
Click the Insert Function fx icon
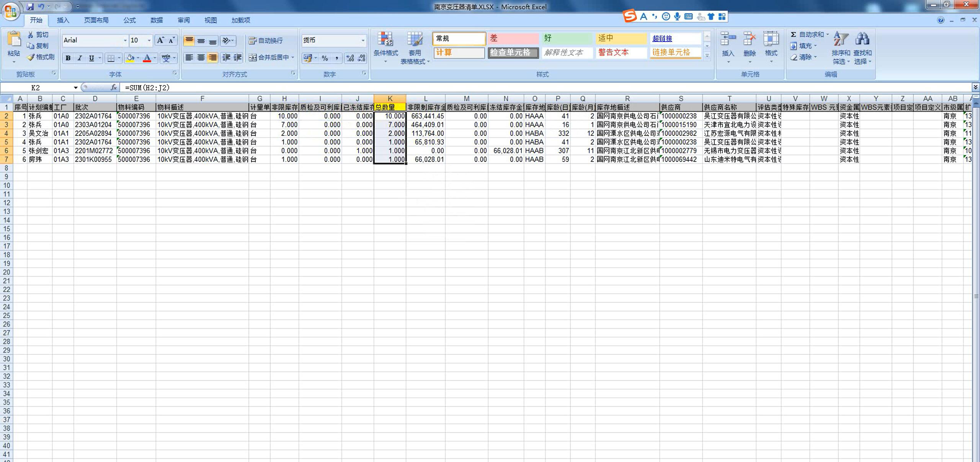tap(114, 88)
